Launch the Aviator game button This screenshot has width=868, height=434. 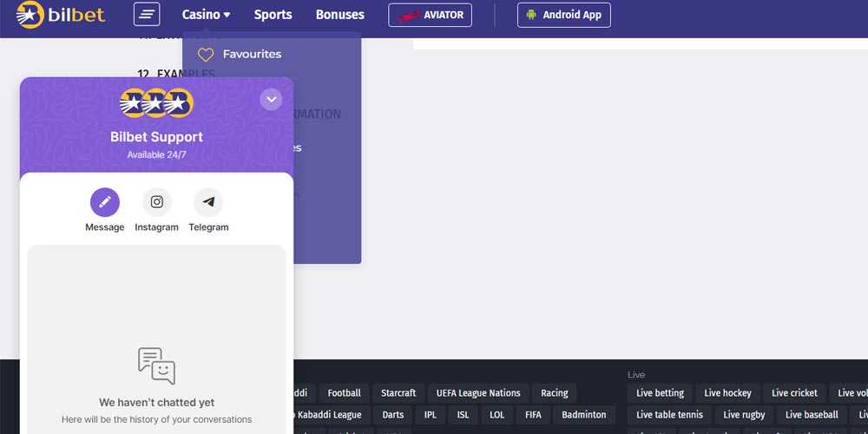(431, 15)
